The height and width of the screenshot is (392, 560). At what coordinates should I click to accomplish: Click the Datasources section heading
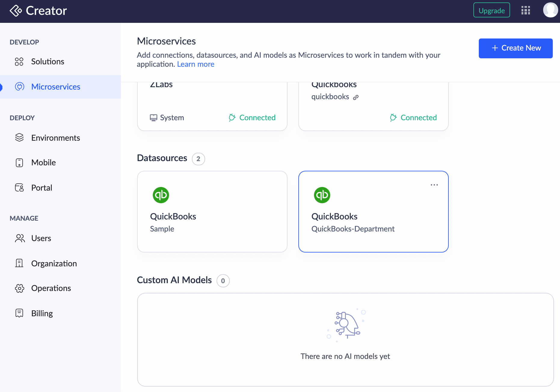click(x=162, y=158)
